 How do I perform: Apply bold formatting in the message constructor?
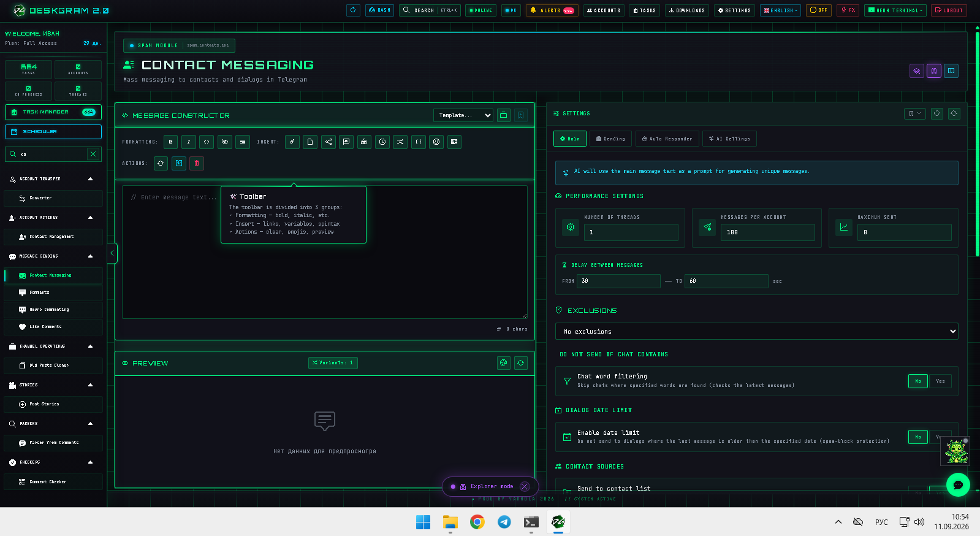170,142
